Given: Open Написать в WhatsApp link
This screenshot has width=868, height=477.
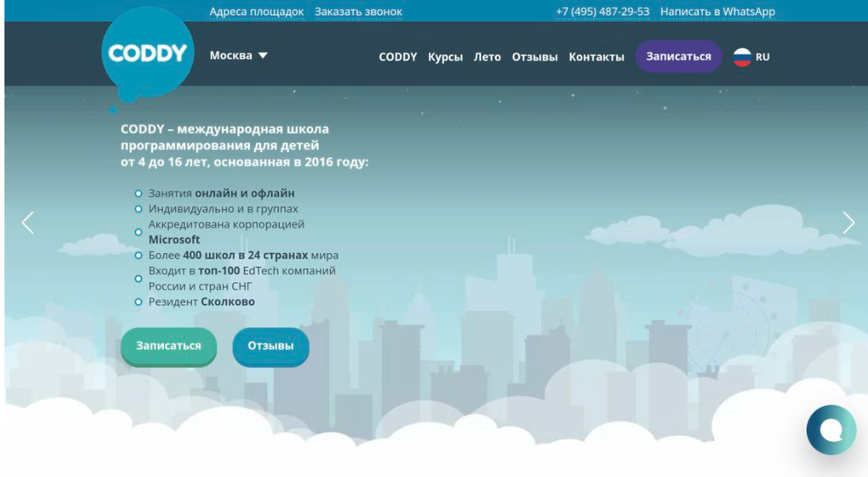Looking at the screenshot, I should click(x=717, y=12).
